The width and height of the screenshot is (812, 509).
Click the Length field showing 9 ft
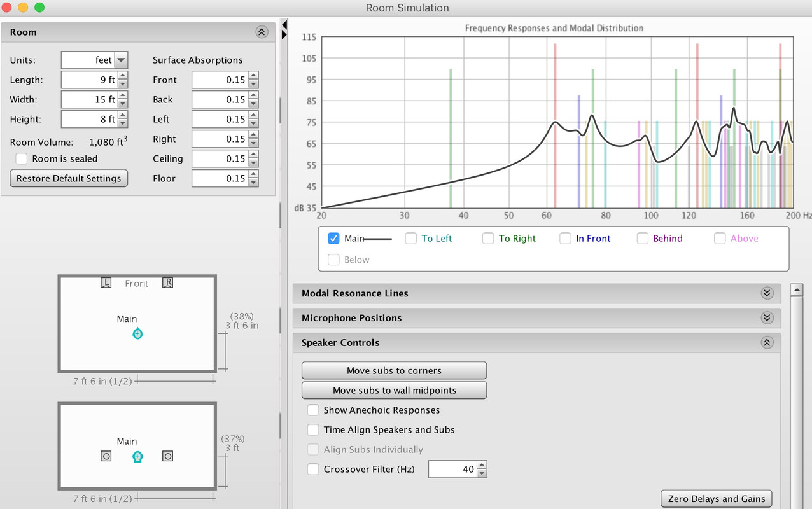90,80
